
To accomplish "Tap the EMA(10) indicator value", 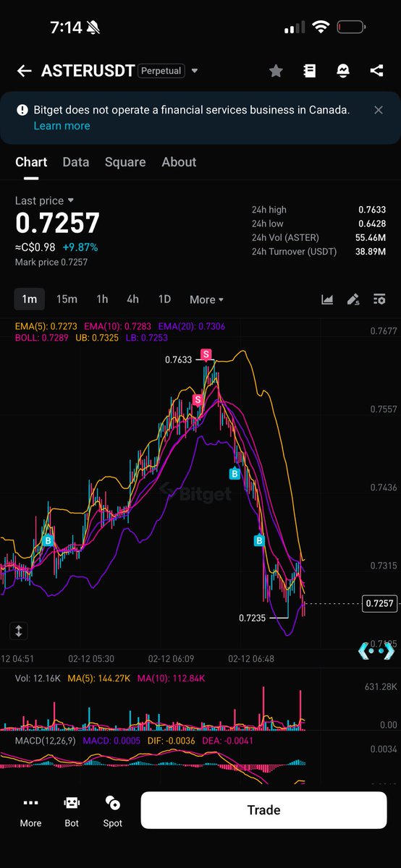I will pyautogui.click(x=118, y=326).
